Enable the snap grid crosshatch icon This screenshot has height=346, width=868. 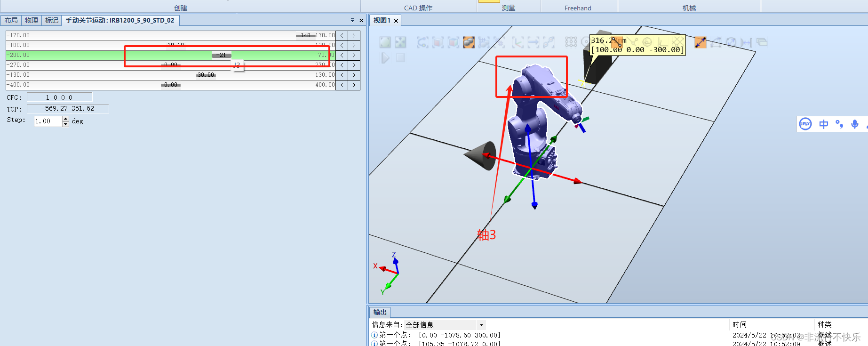click(678, 42)
